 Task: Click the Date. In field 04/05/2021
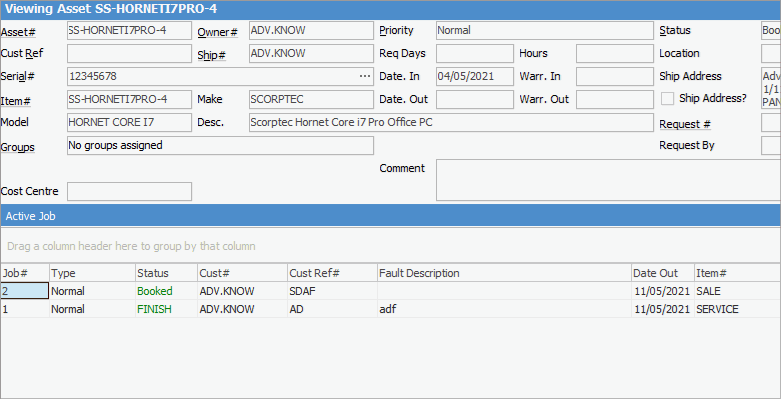click(x=475, y=76)
